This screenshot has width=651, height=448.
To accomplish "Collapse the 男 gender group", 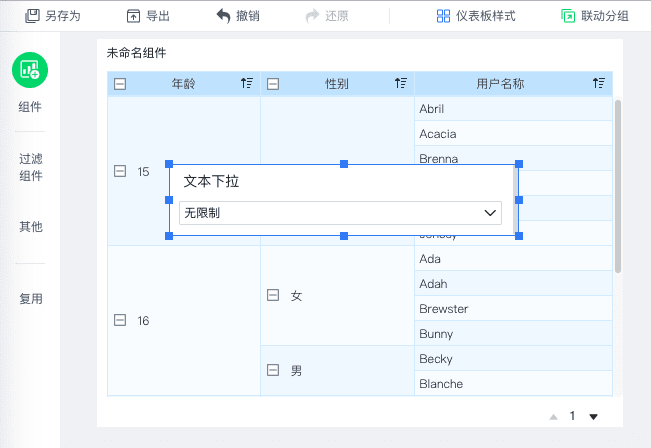I will [273, 371].
